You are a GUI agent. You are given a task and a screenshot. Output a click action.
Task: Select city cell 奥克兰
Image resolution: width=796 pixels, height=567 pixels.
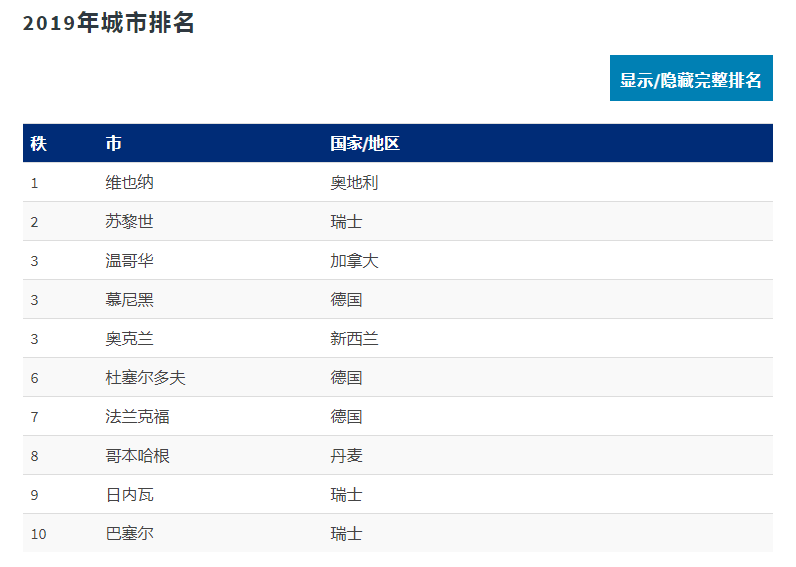point(129,338)
